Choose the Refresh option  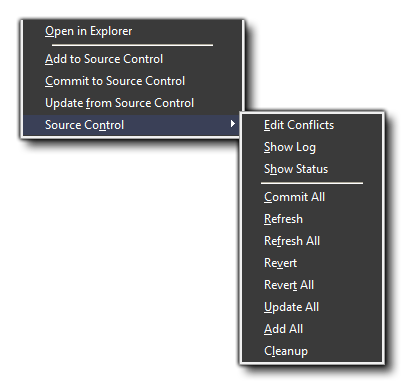click(312, 219)
